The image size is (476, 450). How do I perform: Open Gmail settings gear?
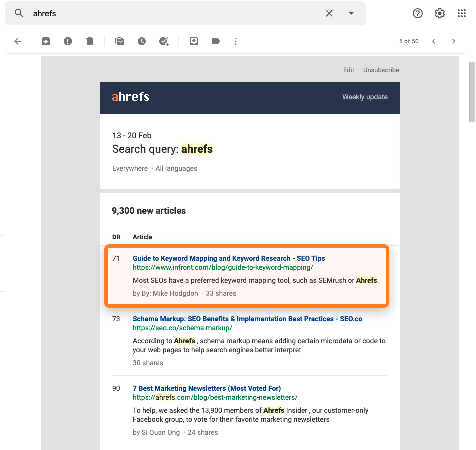coord(440,13)
